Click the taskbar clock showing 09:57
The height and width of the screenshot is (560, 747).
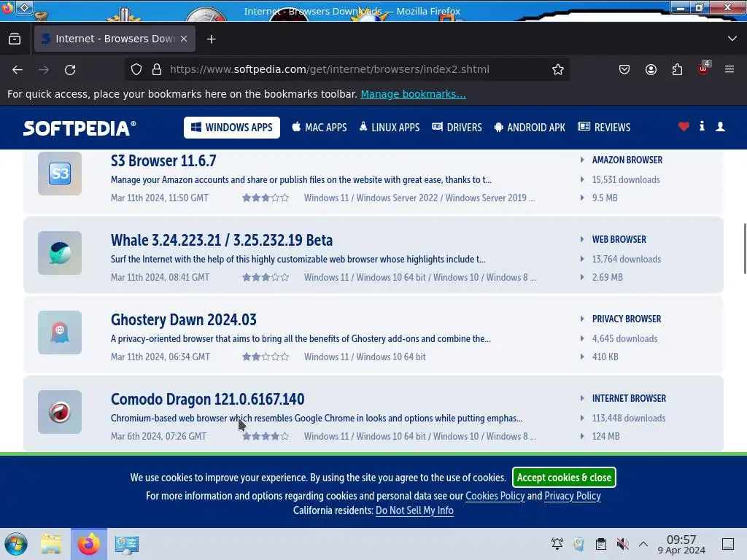click(681, 545)
